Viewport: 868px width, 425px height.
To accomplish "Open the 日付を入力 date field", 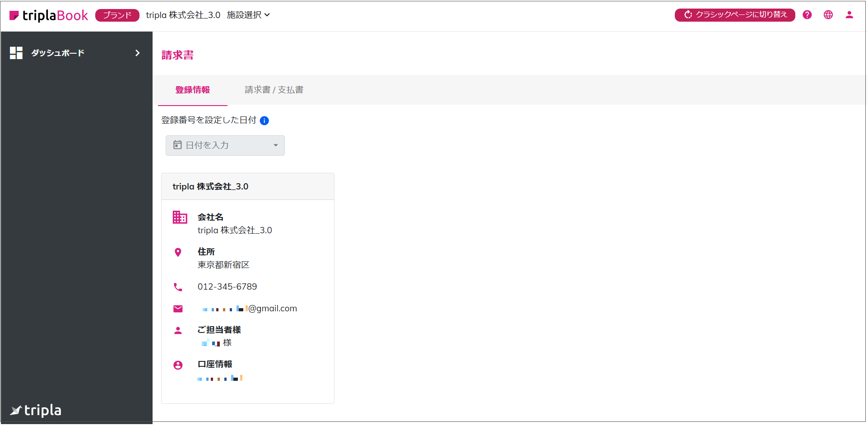I will [x=225, y=145].
